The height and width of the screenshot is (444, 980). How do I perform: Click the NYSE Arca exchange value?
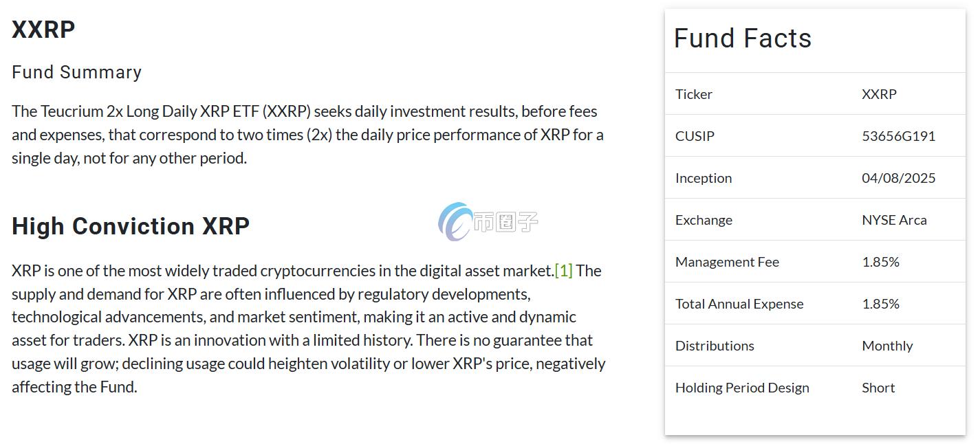894,220
